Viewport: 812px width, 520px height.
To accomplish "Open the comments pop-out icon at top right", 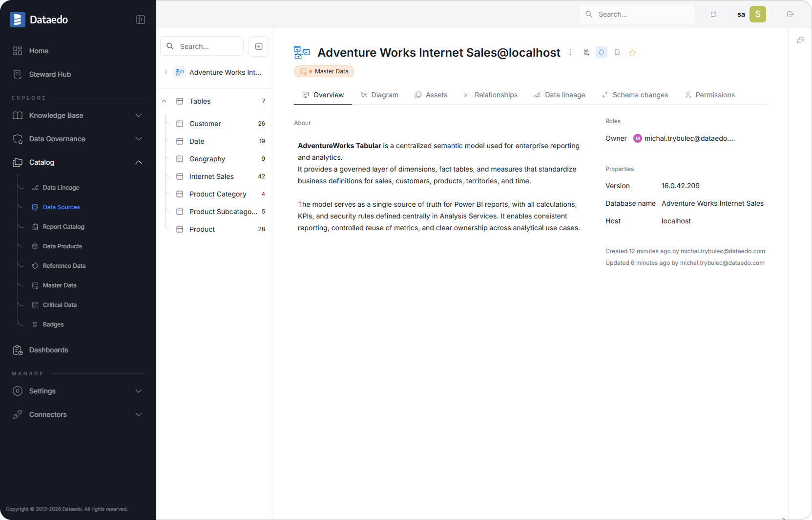I will [800, 40].
